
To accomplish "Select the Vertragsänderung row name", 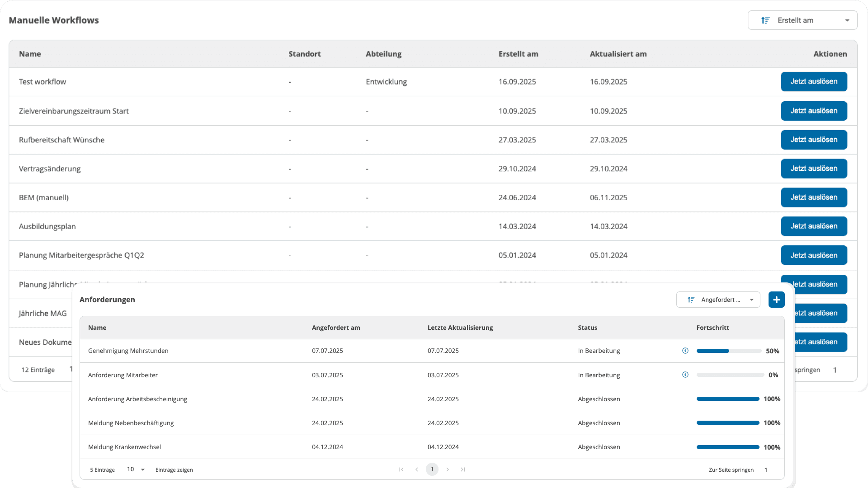I will click(50, 169).
